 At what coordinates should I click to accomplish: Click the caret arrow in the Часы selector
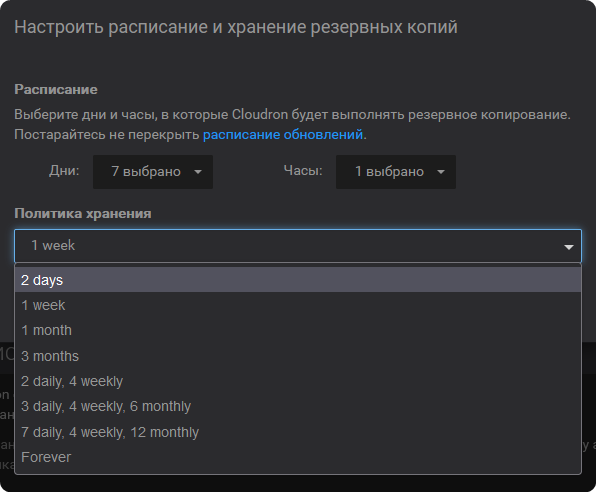click(441, 172)
